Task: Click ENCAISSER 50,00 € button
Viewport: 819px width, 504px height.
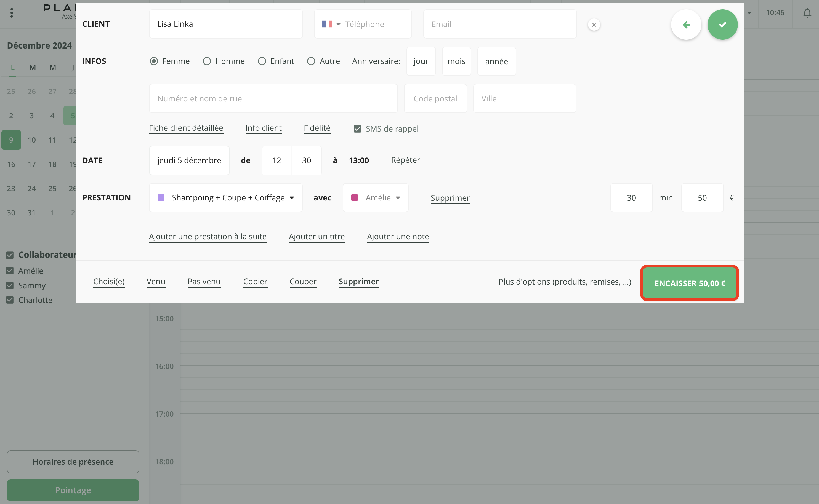Action: click(689, 283)
